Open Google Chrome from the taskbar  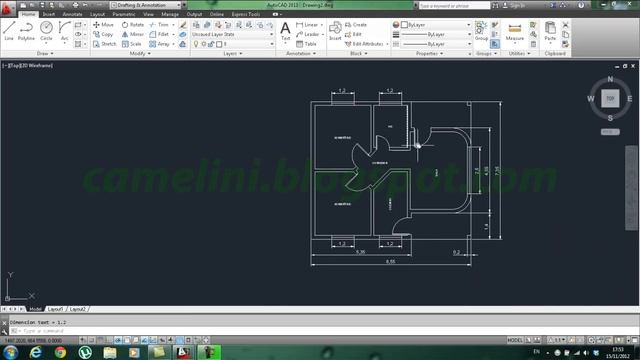60,352
